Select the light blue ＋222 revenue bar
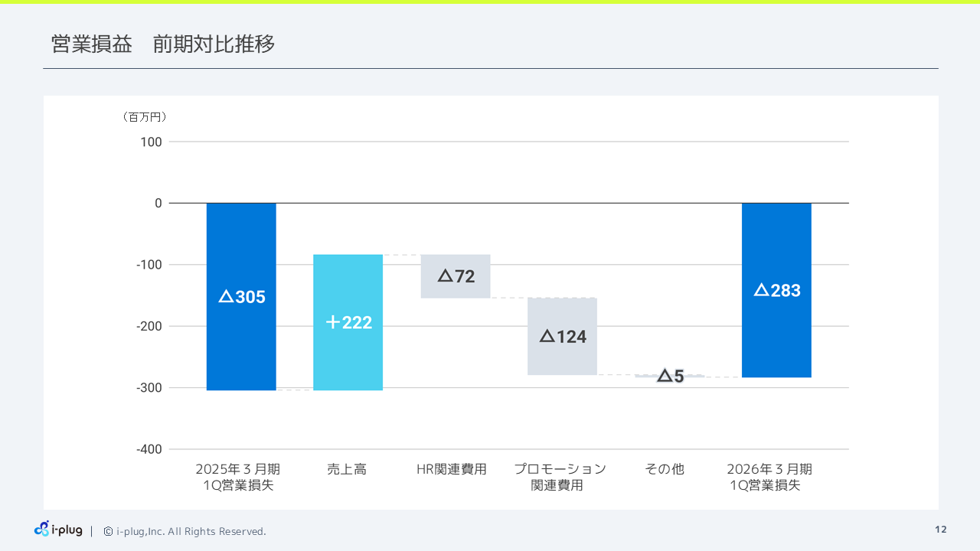Viewport: 980px width, 551px height. tap(348, 322)
